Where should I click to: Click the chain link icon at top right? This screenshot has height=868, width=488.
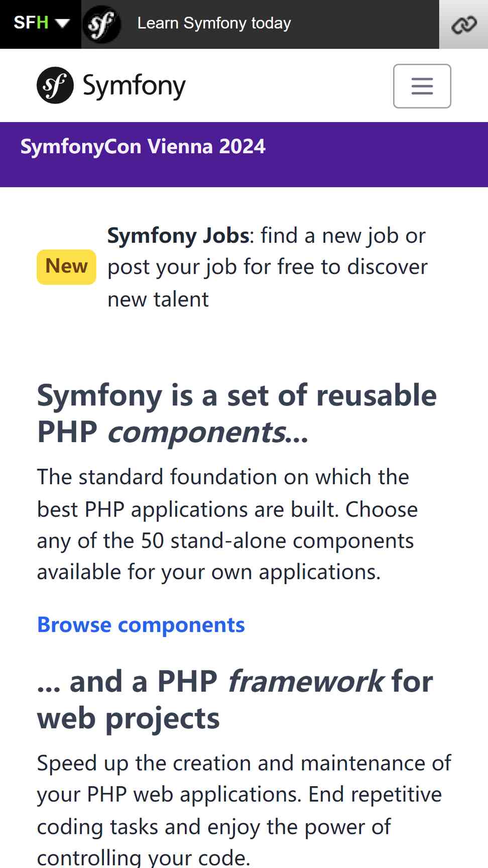[x=463, y=25]
